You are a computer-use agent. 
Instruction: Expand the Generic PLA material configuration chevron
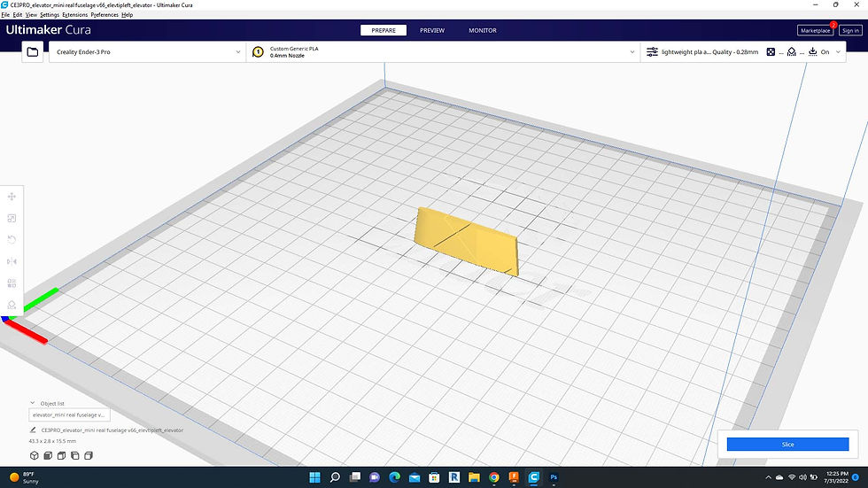point(632,52)
